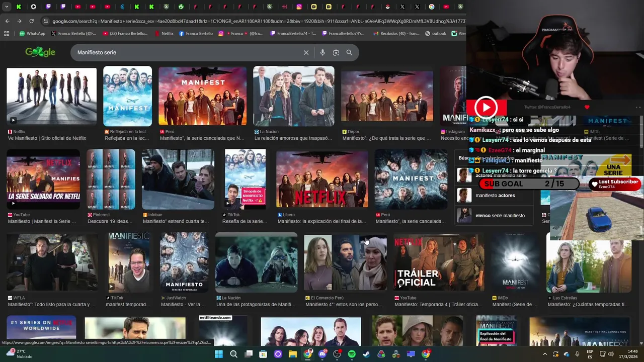Open the volume control in system tray
Viewport: 644px width, 362px height.
coord(610,354)
